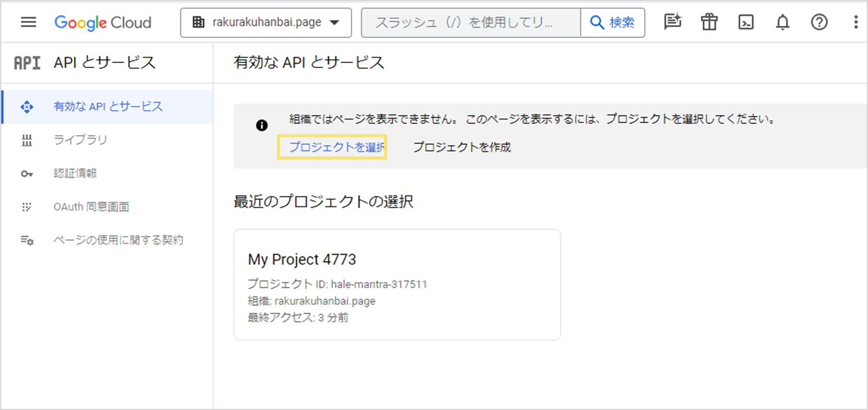Select 有効な API とサービス in sidebar
The height and width of the screenshot is (410, 868).
click(x=107, y=107)
